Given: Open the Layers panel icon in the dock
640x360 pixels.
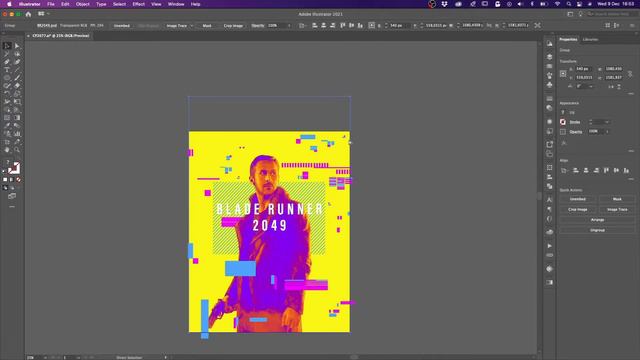Looking at the screenshot, I should click(549, 57).
